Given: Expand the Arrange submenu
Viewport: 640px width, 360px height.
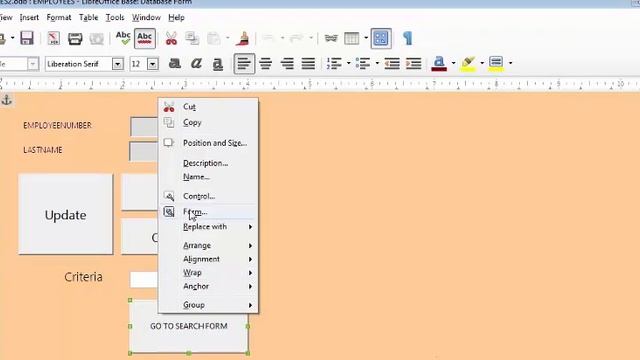Looking at the screenshot, I should [208, 245].
